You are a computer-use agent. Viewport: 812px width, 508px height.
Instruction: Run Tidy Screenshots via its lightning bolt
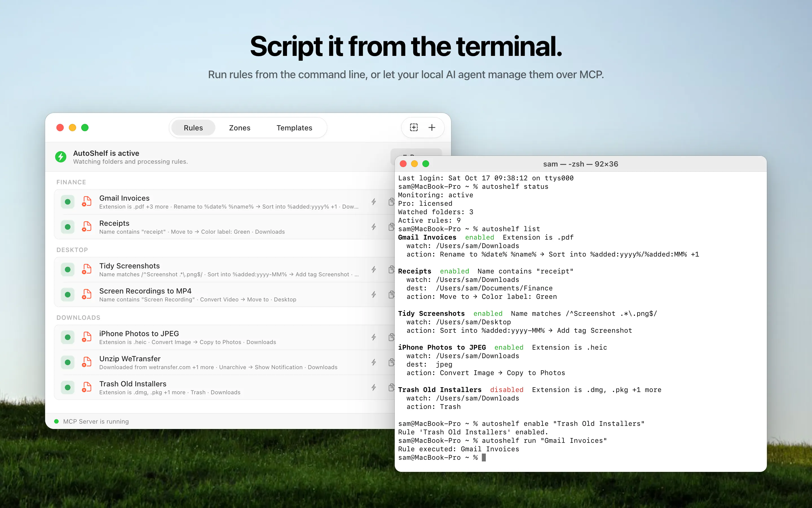(x=374, y=270)
